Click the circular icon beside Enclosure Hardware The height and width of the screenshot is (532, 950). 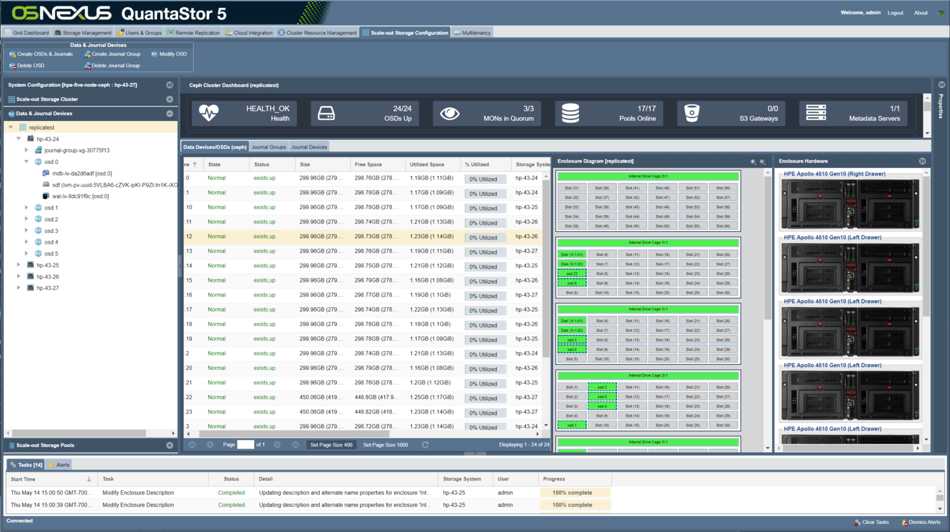coord(922,161)
